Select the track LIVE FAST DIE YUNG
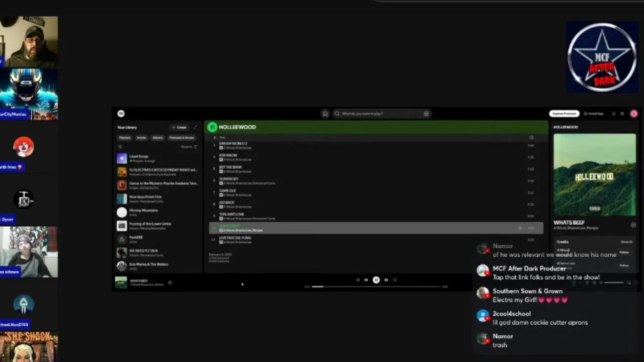Viewport: 644px width, 362px height. (x=376, y=240)
